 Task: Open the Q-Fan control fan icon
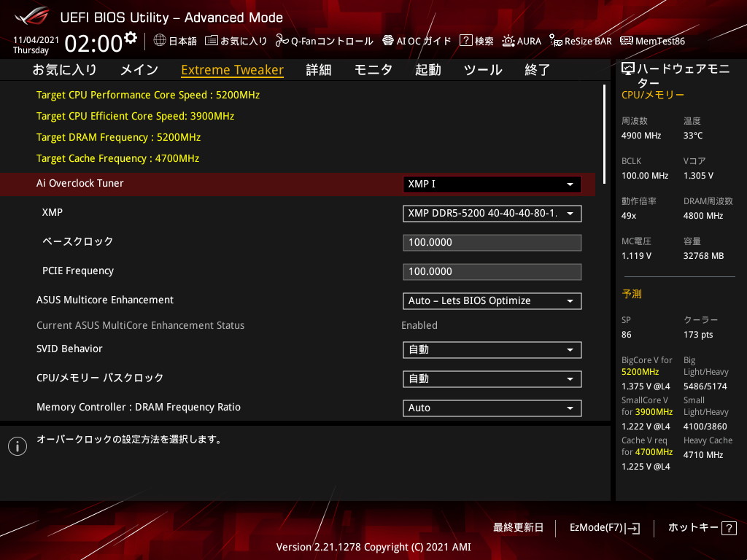pyautogui.click(x=282, y=41)
